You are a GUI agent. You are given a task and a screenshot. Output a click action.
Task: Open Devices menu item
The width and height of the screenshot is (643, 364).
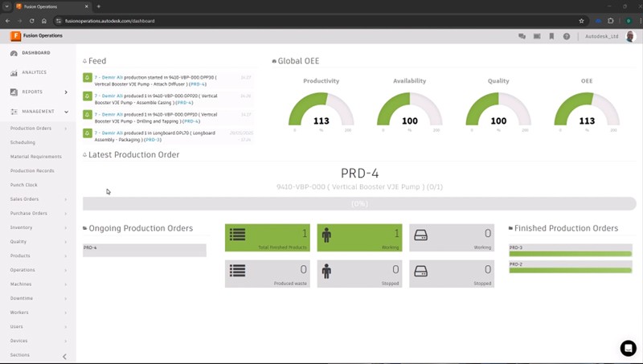(18, 341)
